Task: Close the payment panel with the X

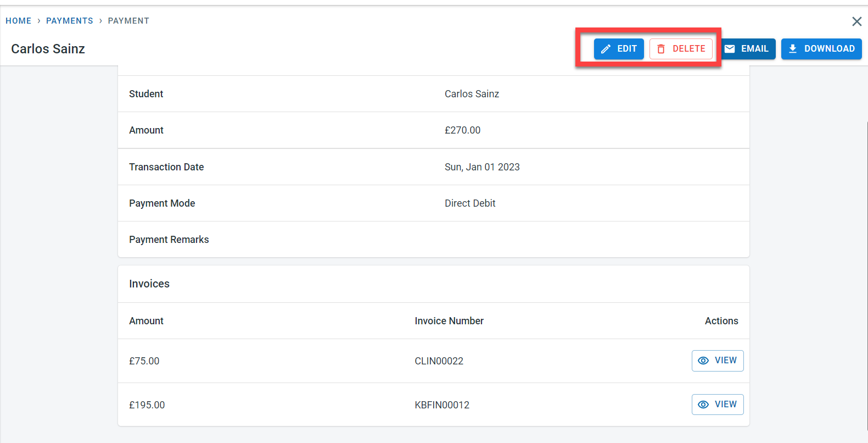Action: coord(856,21)
